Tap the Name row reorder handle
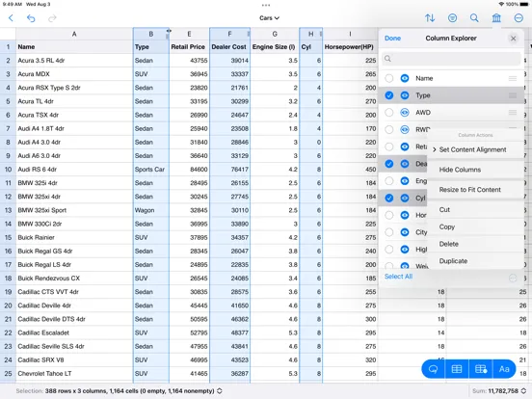This screenshot has width=532, height=399. [x=513, y=78]
